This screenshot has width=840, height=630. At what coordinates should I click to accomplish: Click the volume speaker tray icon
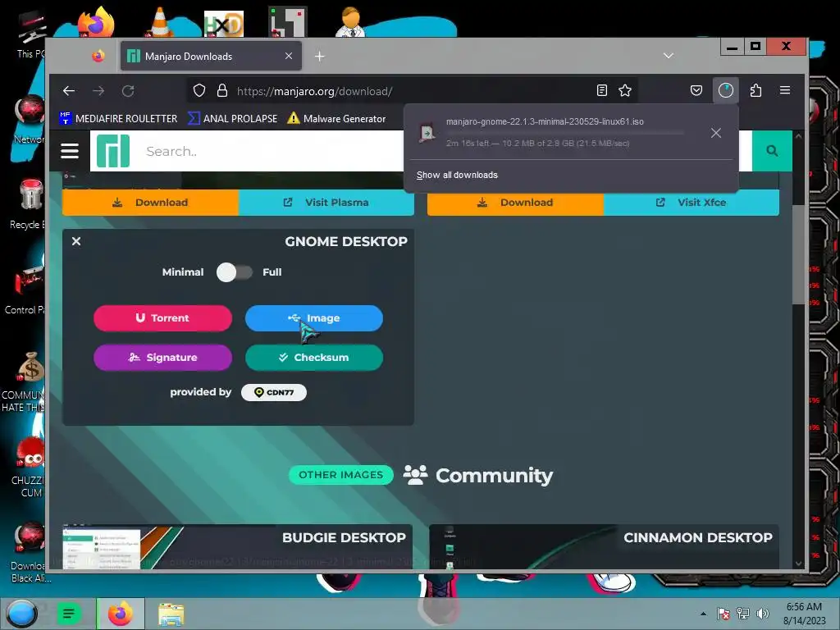762,614
